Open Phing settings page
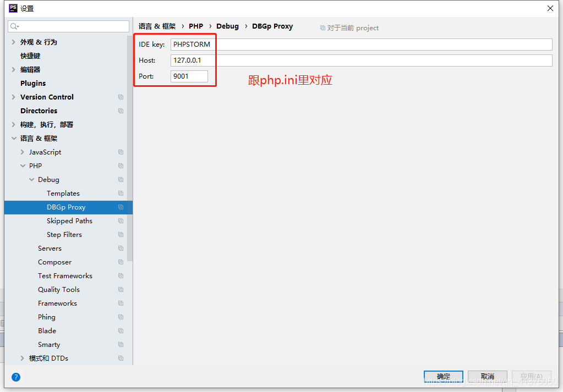This screenshot has height=392, width=563. (47, 317)
